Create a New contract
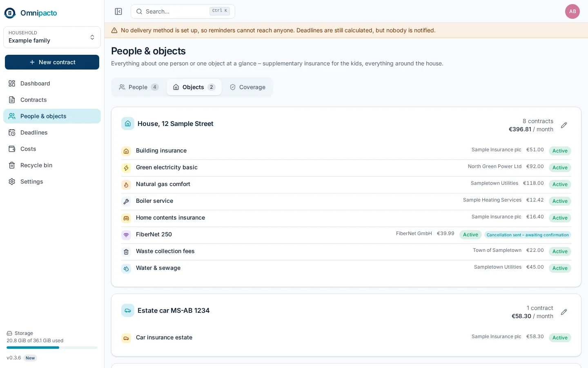This screenshot has height=368, width=588. (52, 62)
